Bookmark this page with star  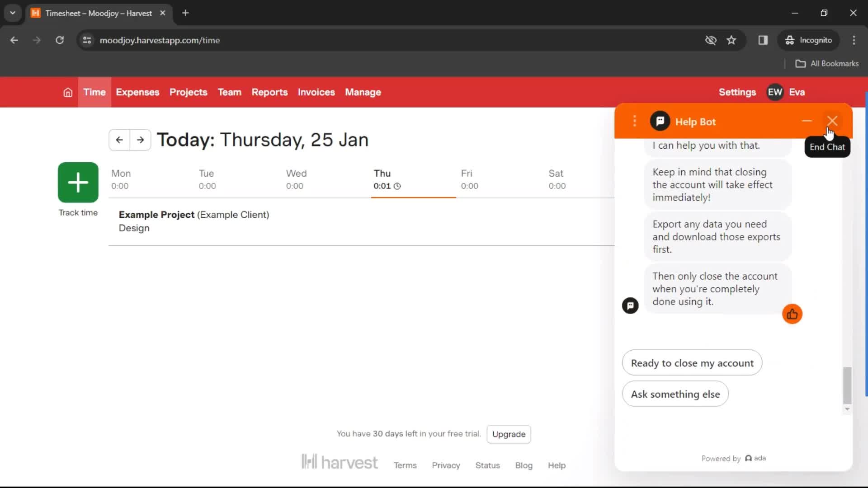click(731, 40)
